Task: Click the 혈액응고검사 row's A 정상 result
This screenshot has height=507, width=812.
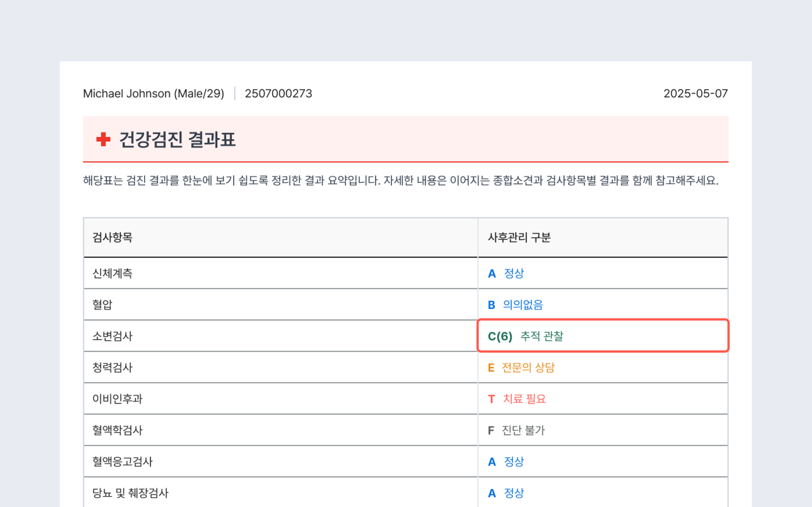Action: click(506, 462)
